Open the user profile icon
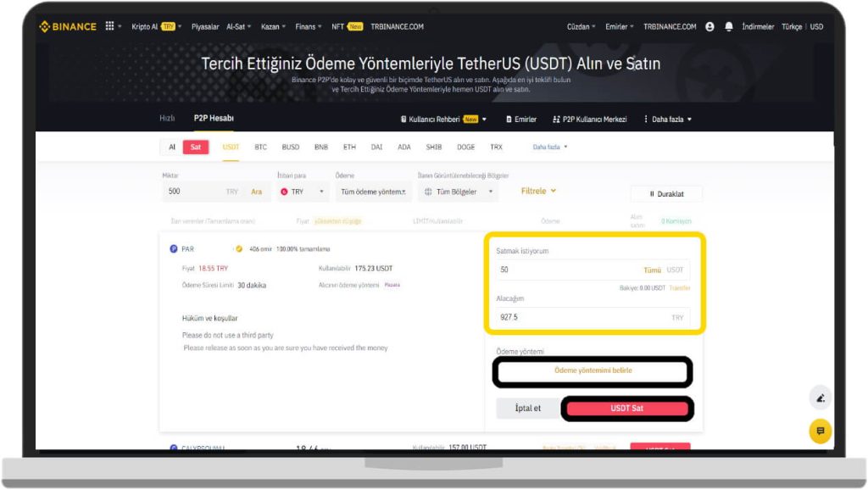 [709, 26]
